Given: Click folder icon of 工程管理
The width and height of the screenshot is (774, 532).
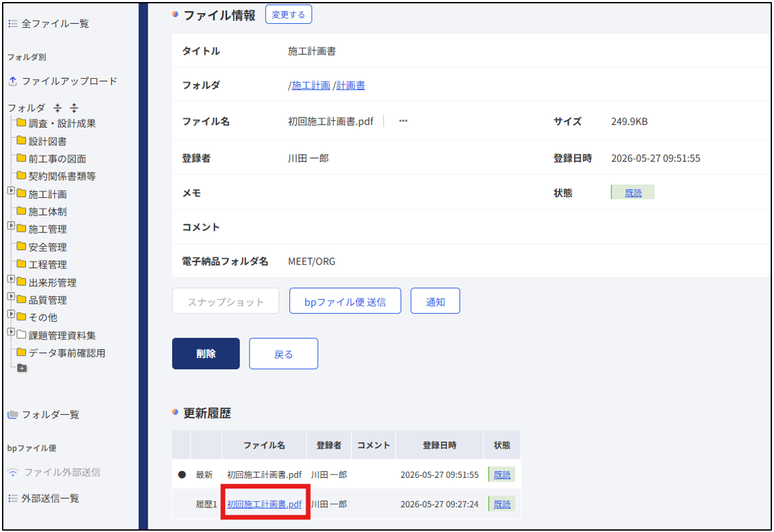Looking at the screenshot, I should tap(21, 263).
